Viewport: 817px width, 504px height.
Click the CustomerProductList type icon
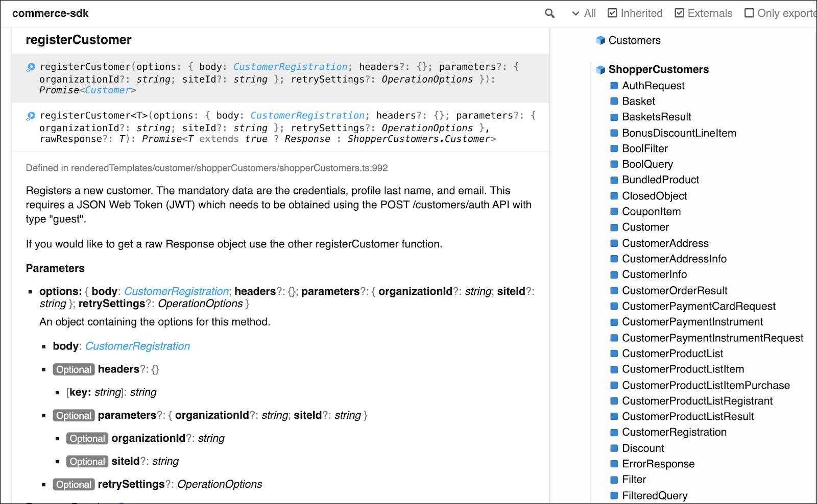[x=614, y=354]
